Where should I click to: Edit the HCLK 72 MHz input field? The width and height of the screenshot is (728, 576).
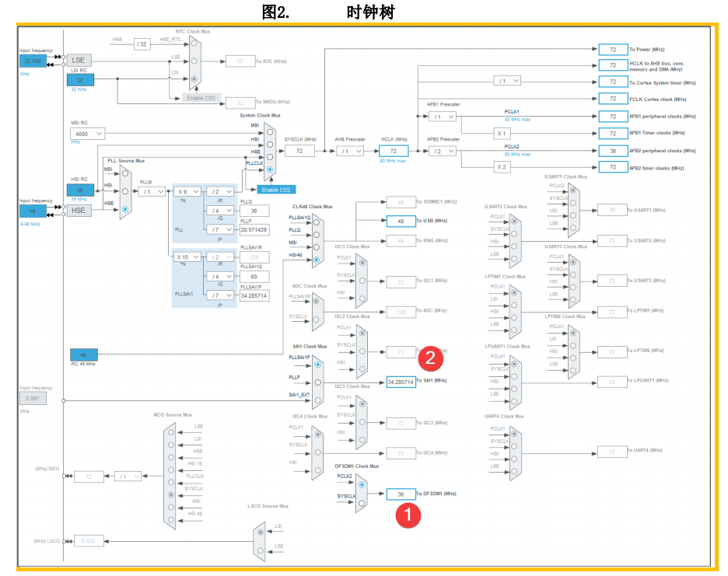(394, 151)
